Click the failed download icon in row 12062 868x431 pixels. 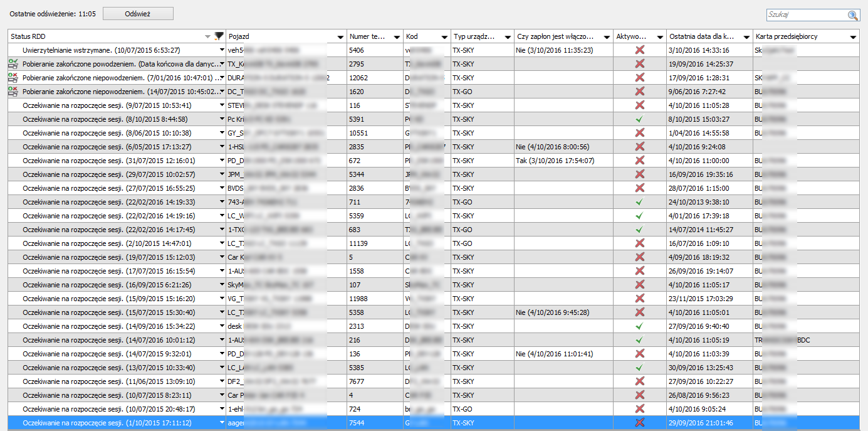click(x=13, y=78)
